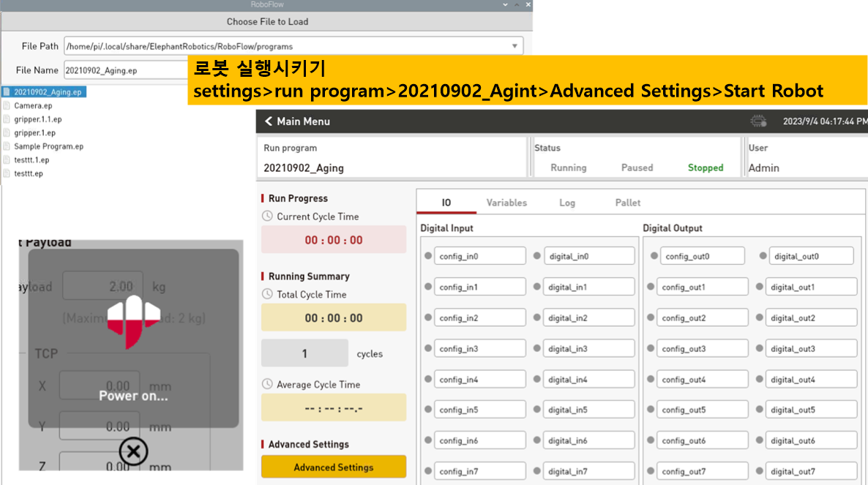Click the file icon beside Sample Program.ep

coord(7,146)
